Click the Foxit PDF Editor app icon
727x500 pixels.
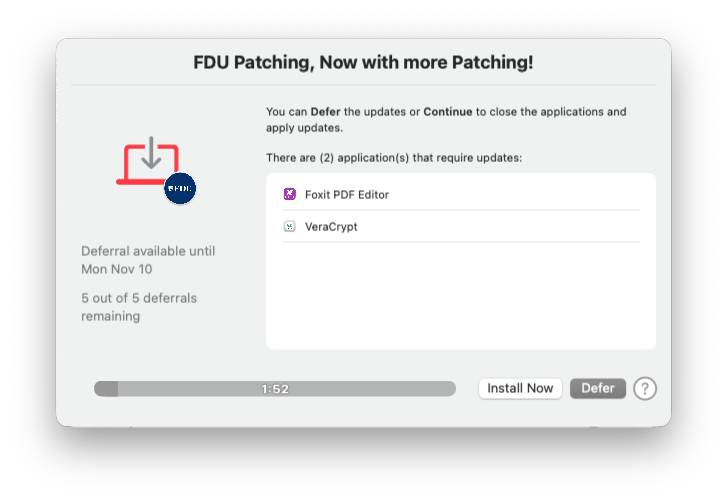[x=289, y=194]
